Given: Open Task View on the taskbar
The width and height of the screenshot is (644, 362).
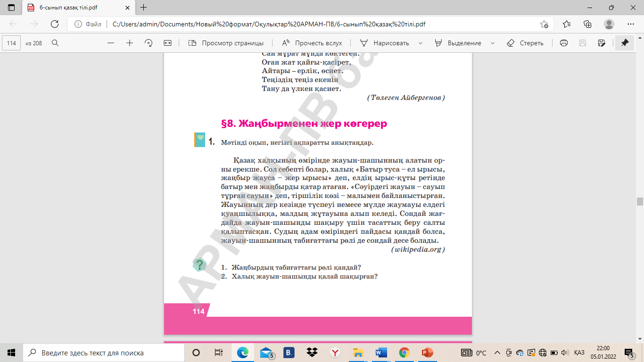Looking at the screenshot, I should (219, 353).
